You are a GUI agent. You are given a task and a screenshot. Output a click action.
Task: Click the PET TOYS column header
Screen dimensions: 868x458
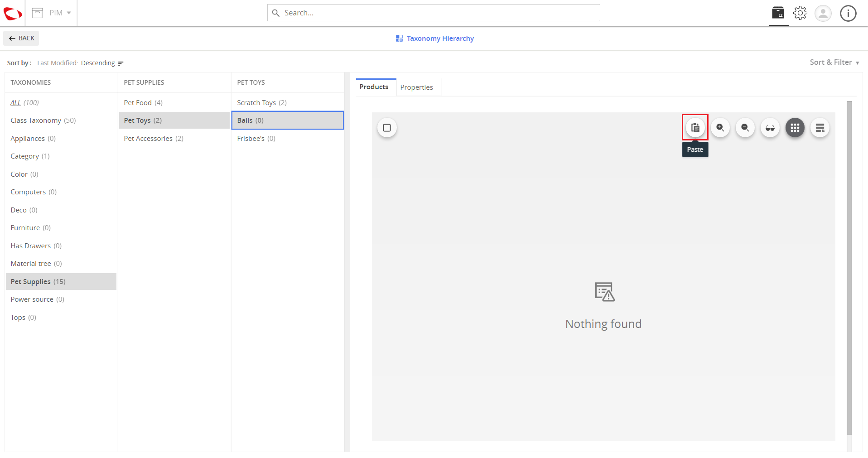pos(251,82)
